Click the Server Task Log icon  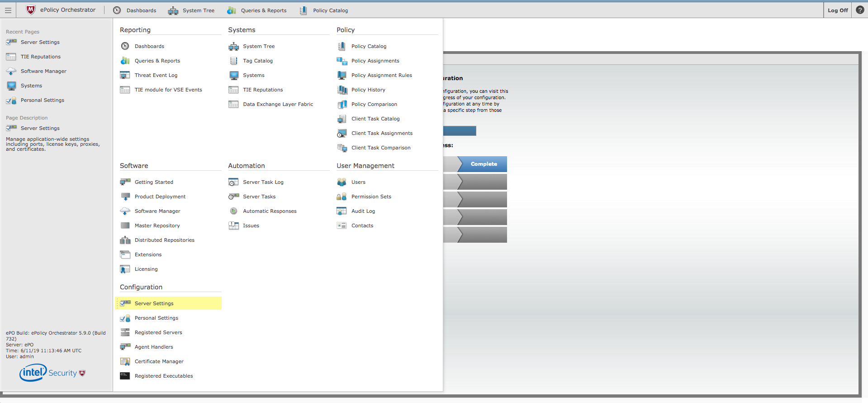[233, 182]
